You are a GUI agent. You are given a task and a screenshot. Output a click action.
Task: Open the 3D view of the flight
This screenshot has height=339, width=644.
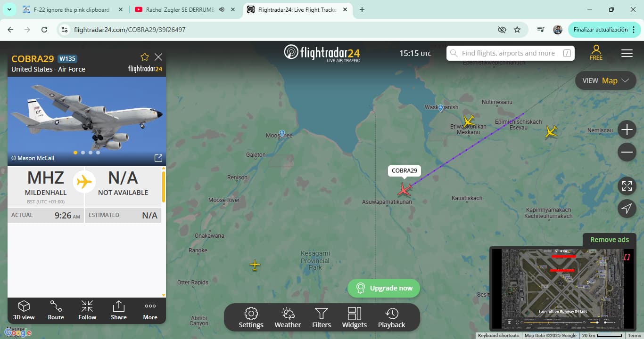pyautogui.click(x=24, y=310)
